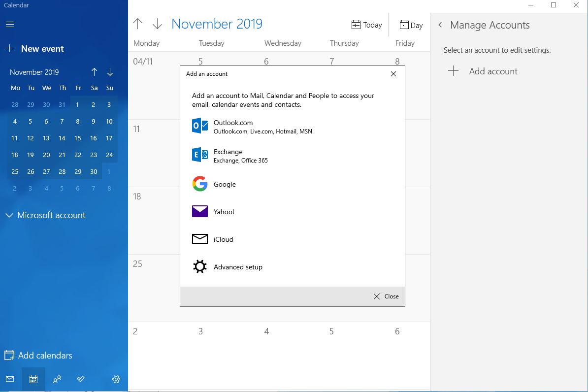Open To Do using the checkmark icon
The image size is (588, 392).
tap(81, 379)
